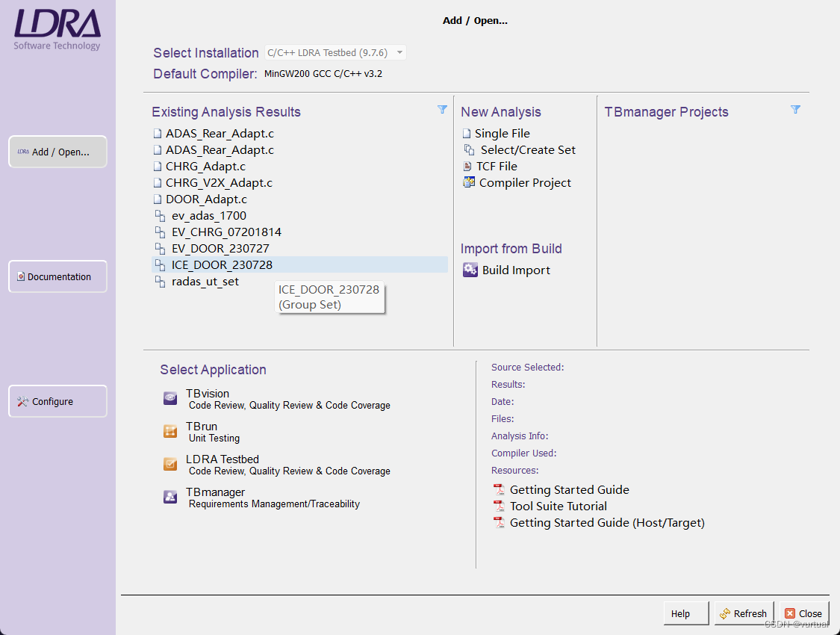Filter the Existing Analysis Results list
Viewport: 840px width, 635px height.
coord(442,109)
